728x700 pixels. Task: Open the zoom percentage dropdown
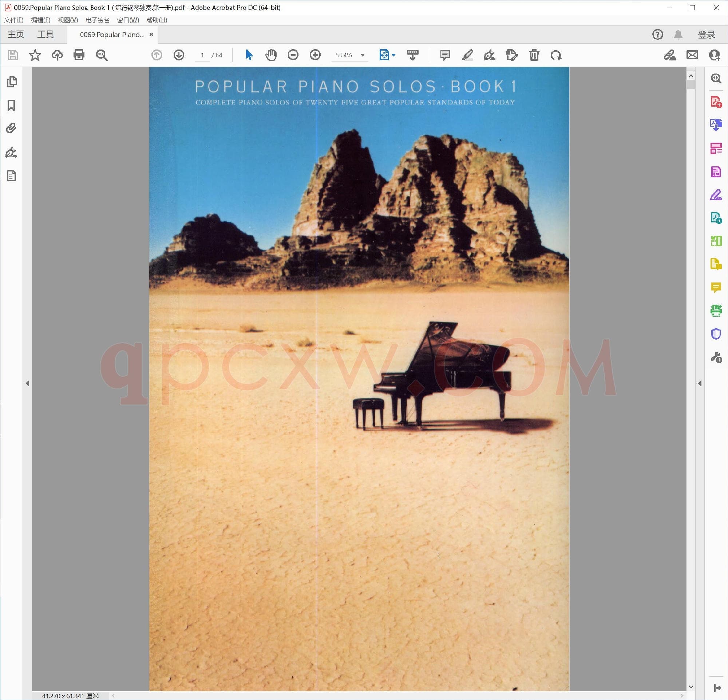363,55
